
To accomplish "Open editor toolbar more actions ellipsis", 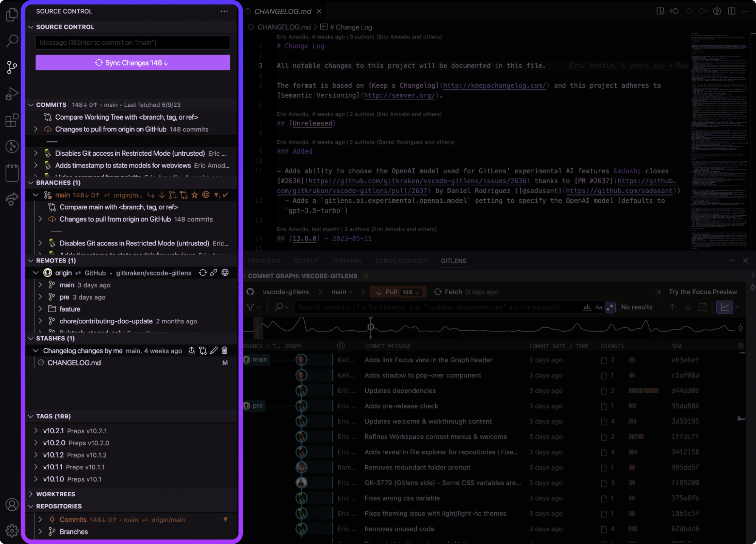I will 746,11.
